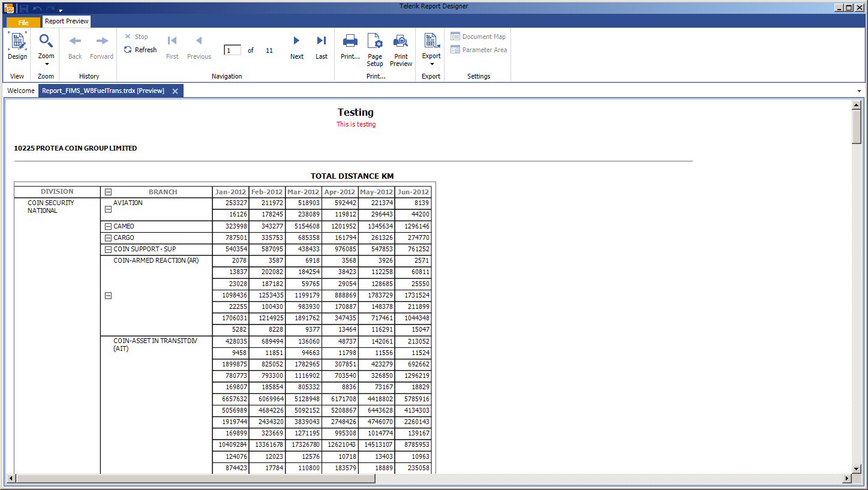Click the Feb-2012 column header
Viewport: 868px width, 490px height.
coord(267,192)
